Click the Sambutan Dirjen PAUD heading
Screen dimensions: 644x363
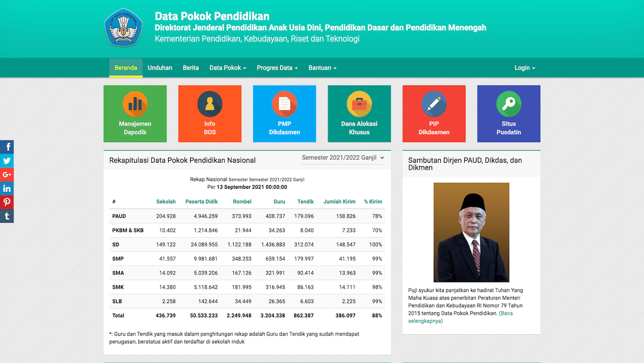(x=465, y=164)
